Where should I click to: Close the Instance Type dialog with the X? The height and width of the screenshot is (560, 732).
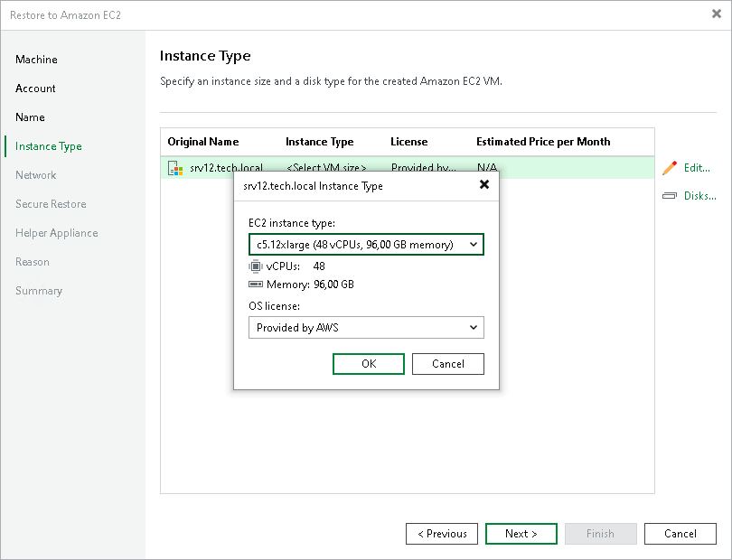click(x=484, y=184)
